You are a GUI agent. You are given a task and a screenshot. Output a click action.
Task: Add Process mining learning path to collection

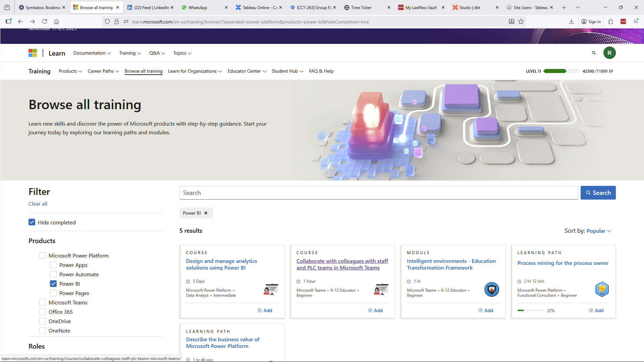[x=596, y=310]
